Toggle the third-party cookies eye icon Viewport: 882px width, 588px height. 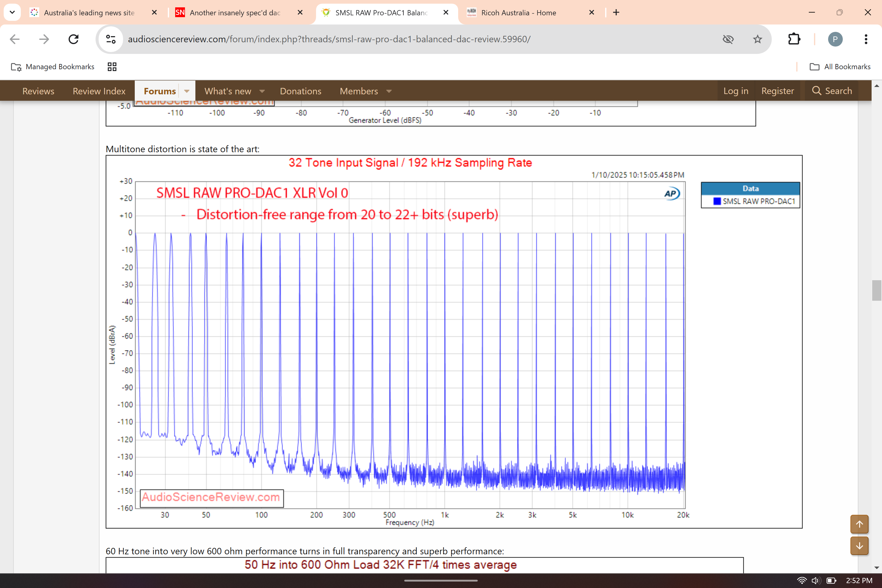tap(728, 39)
